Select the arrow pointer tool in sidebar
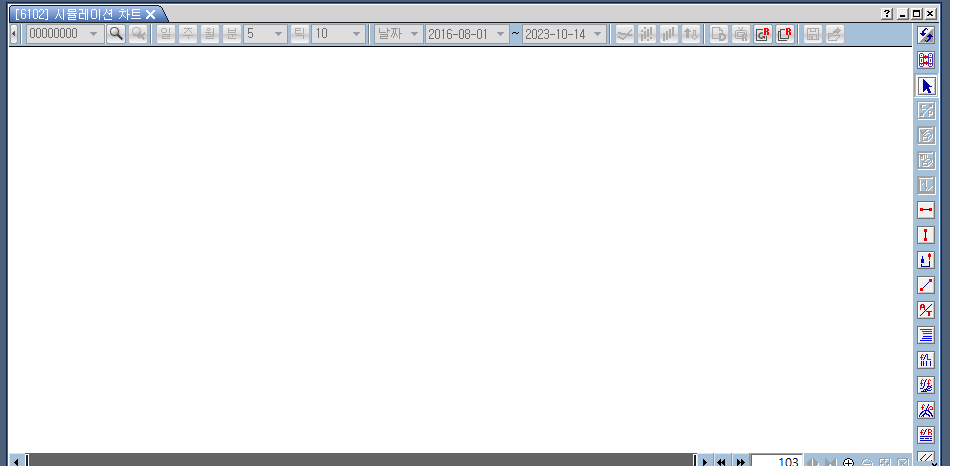The image size is (961, 466). (x=926, y=86)
